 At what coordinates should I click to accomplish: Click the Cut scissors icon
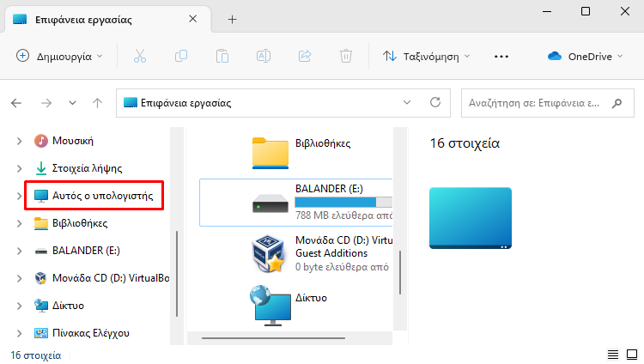(140, 56)
